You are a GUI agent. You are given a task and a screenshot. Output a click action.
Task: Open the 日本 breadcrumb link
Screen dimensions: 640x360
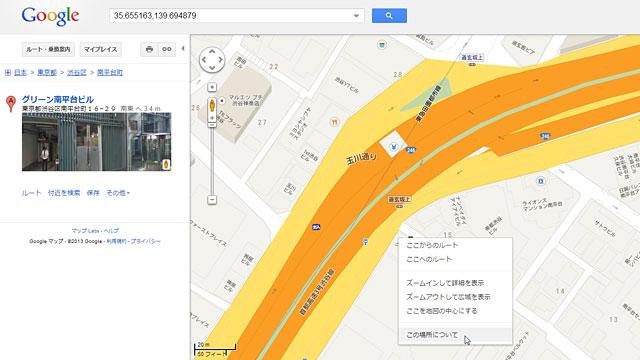20,73
